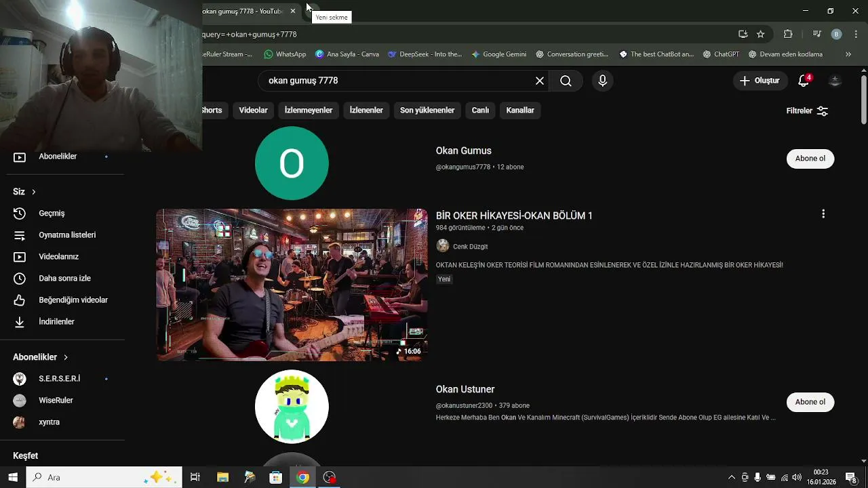
Task: Open the S.E.R.S.E.R.İ subscription channel
Action: coord(60,379)
